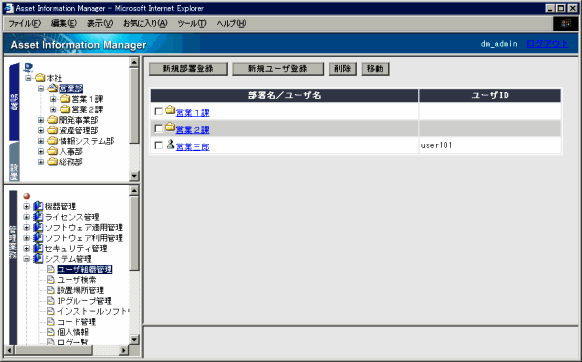Click the page icon beside コード管理
The height and width of the screenshot is (362, 582).
coord(51,322)
